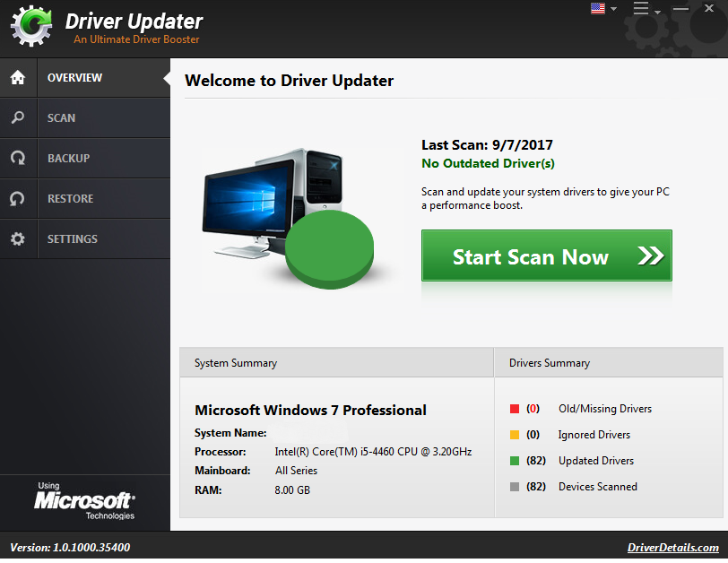Click the home icon beside Overview
728x563 pixels.
(x=18, y=77)
